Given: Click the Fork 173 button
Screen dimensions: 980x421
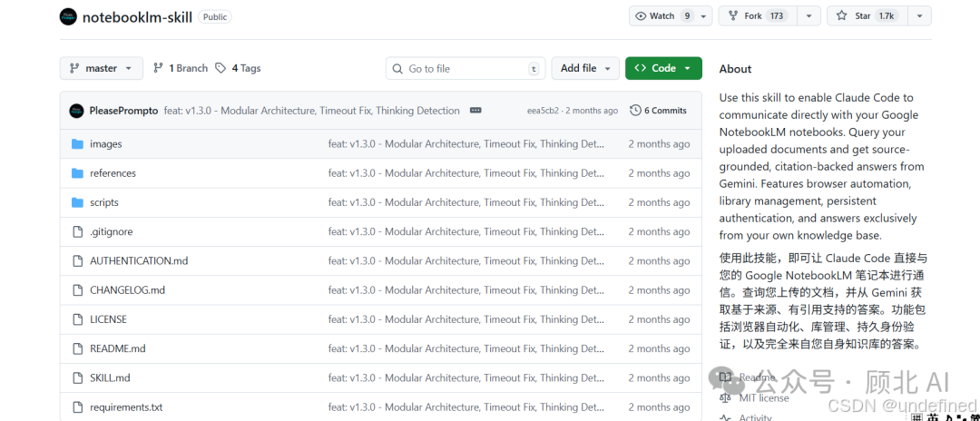Looking at the screenshot, I should tap(758, 16).
